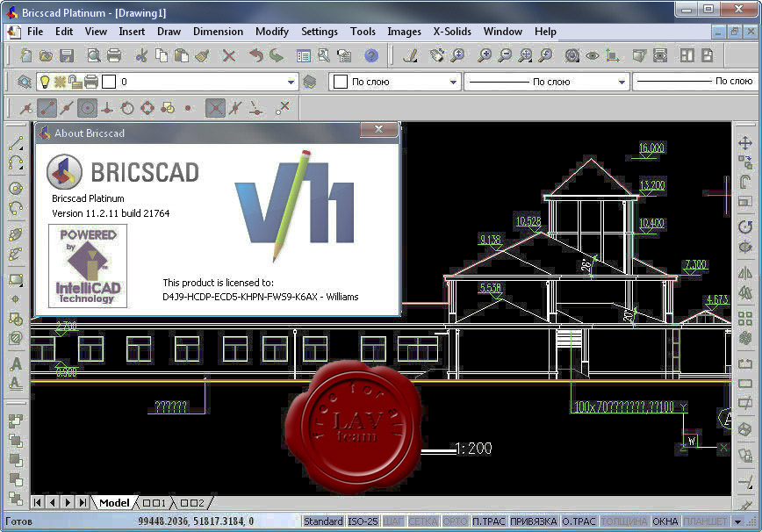Open a file with the Open folder icon
762x532 pixels.
tap(47, 55)
